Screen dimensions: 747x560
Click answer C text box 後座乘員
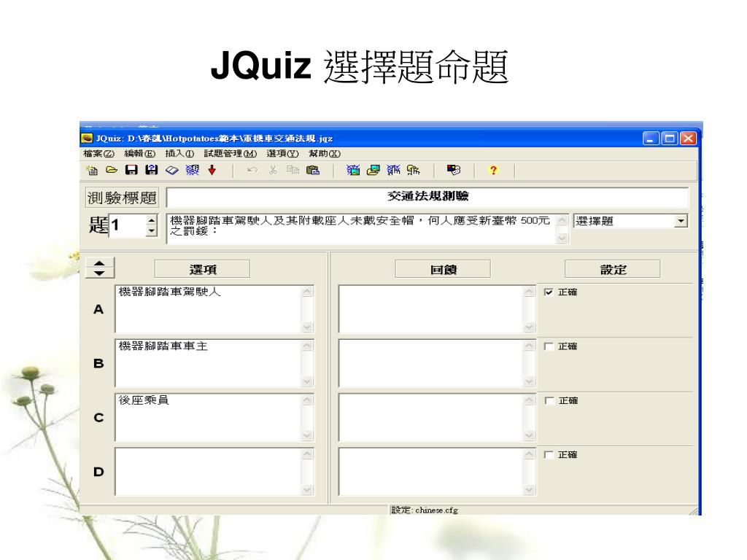[x=209, y=417]
